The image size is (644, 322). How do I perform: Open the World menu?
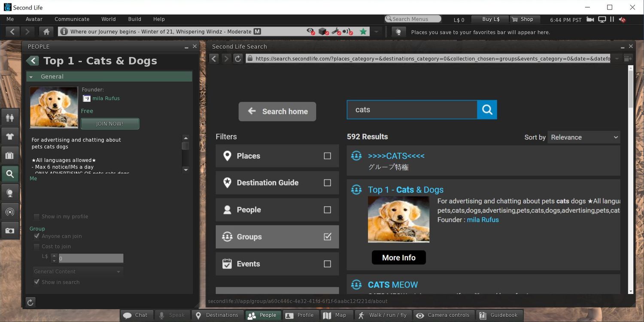[x=109, y=19]
